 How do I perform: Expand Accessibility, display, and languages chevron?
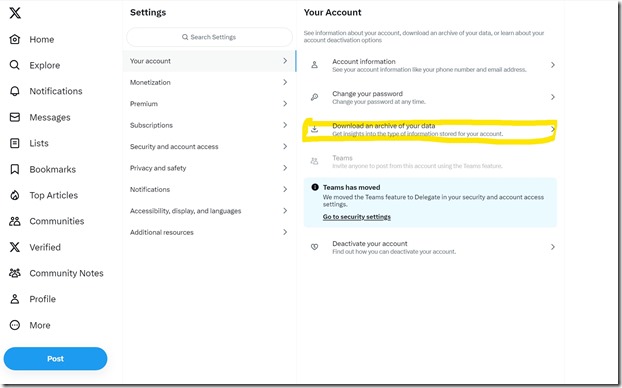[x=285, y=211]
